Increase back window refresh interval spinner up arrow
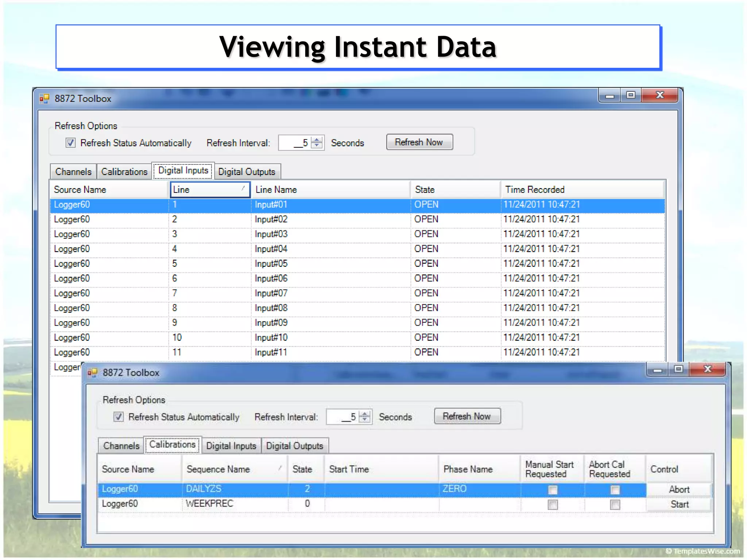This screenshot has width=747, height=560. click(317, 139)
